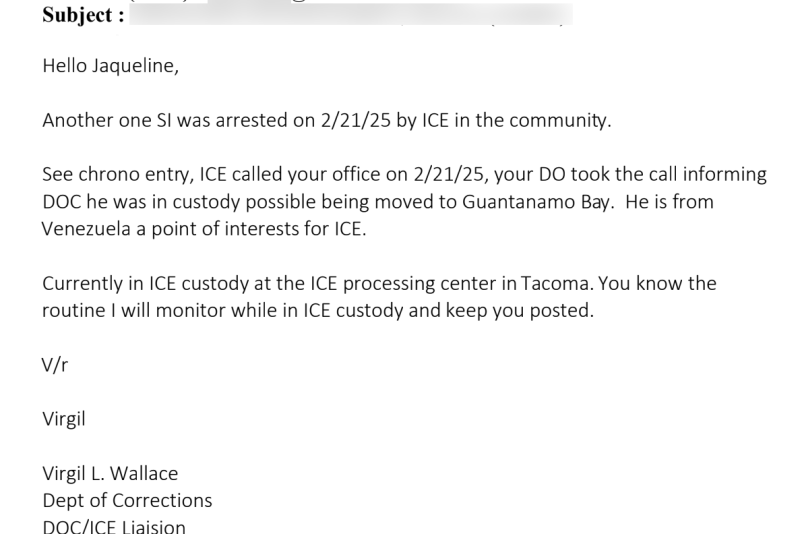Click the word 'Venezuela'
800x534 pixels.
tap(86, 229)
